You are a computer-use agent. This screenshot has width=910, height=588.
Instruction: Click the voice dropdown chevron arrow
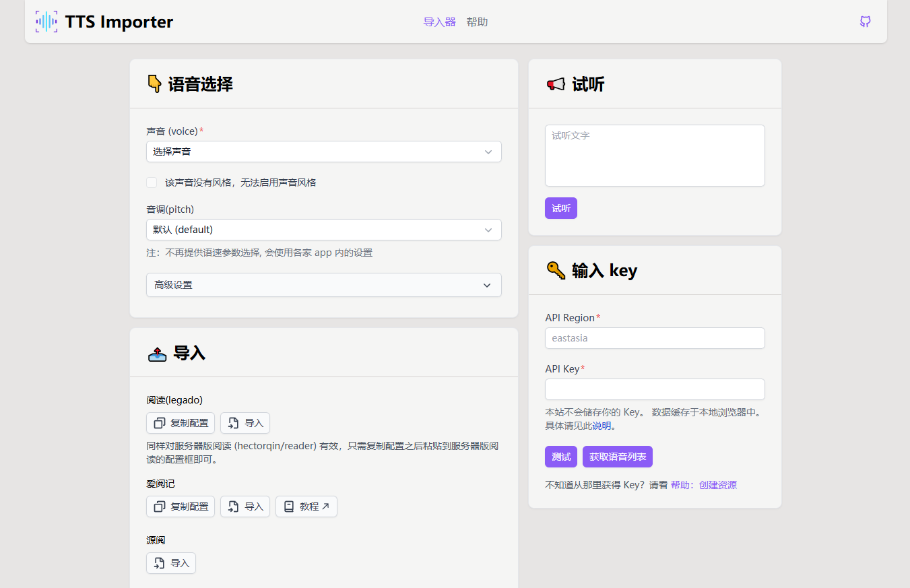pyautogui.click(x=488, y=152)
